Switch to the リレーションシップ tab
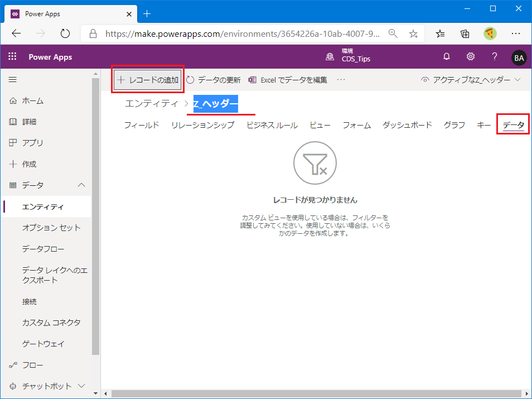 (x=202, y=125)
